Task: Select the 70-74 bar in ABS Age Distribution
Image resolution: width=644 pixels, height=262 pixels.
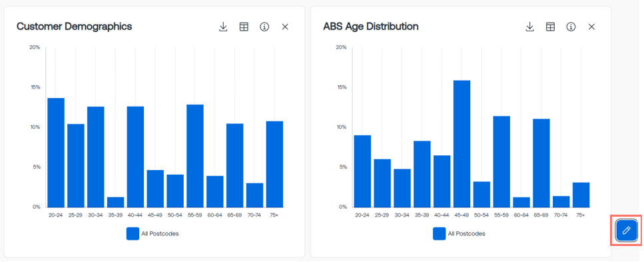Action: [561, 201]
